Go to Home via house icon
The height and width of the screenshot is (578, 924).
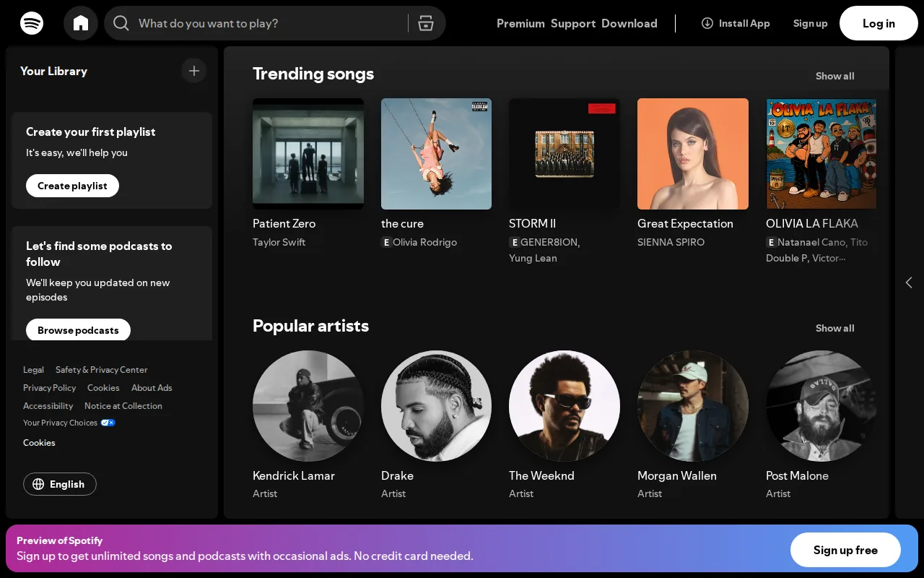click(x=81, y=23)
